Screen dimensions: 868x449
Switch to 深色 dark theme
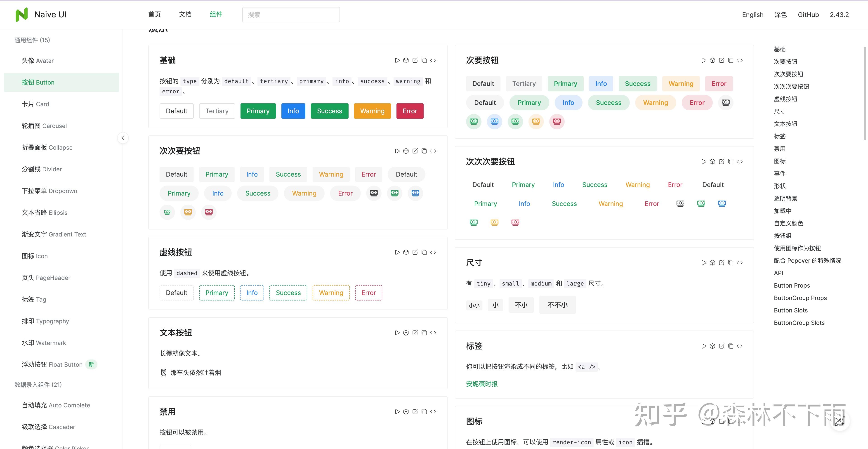(780, 14)
